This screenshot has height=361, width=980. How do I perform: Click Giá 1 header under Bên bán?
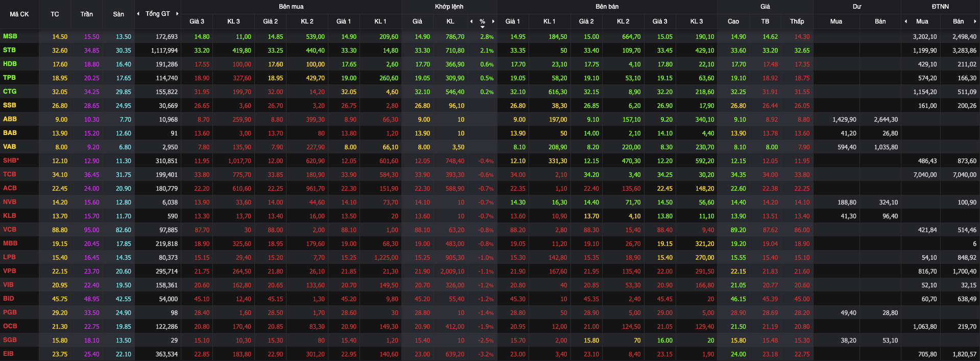(513, 21)
